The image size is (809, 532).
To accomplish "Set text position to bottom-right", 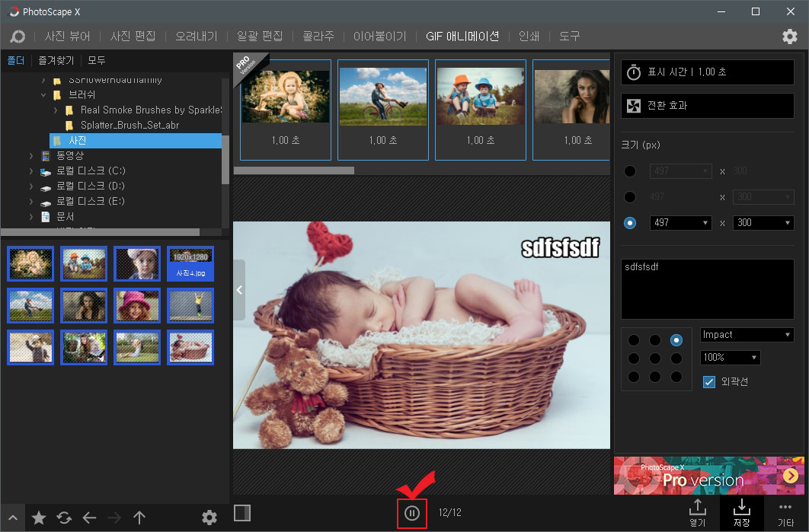I will pyautogui.click(x=676, y=377).
